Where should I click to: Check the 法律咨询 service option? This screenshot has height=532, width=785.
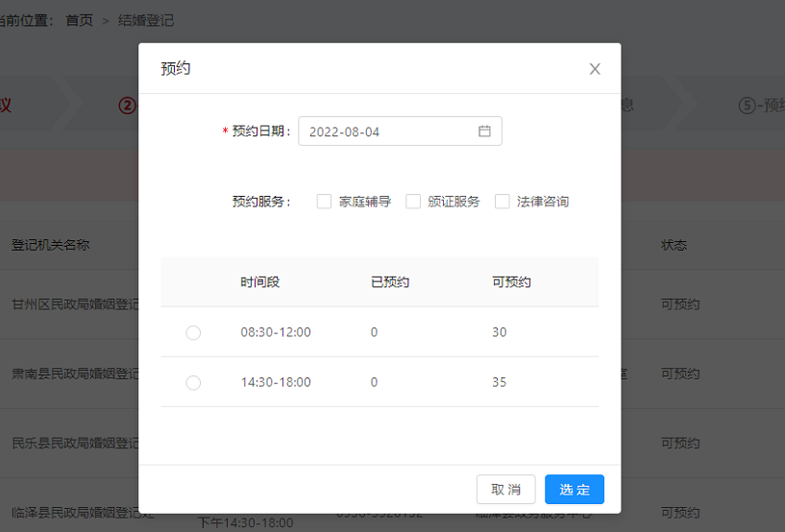point(503,202)
